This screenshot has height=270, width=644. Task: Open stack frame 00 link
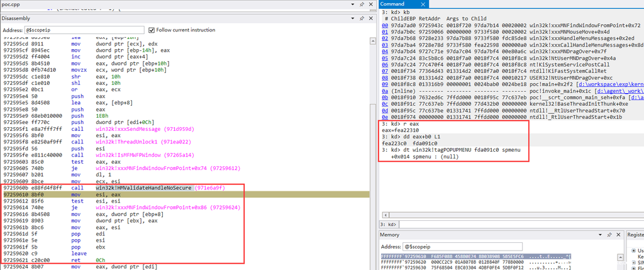385,26
